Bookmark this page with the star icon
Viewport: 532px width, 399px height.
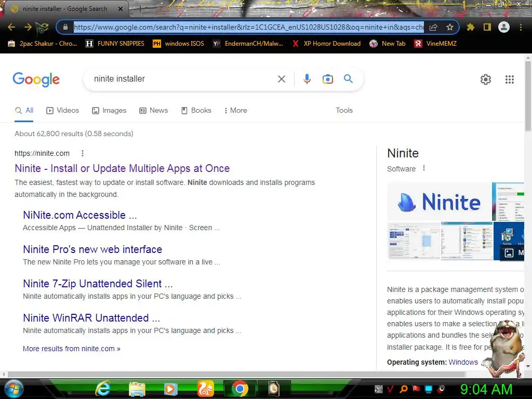(x=450, y=27)
